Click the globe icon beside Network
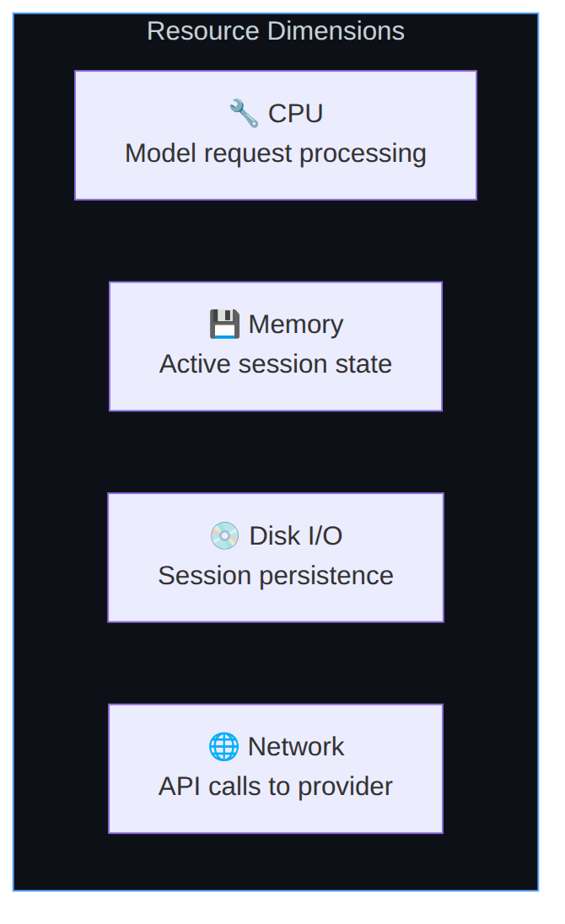The image size is (565, 924). [x=223, y=747]
